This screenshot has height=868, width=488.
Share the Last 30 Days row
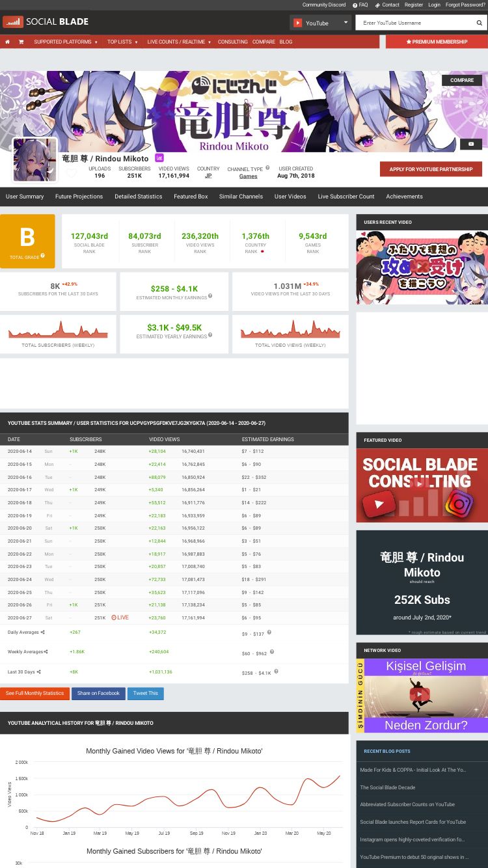coord(38,672)
